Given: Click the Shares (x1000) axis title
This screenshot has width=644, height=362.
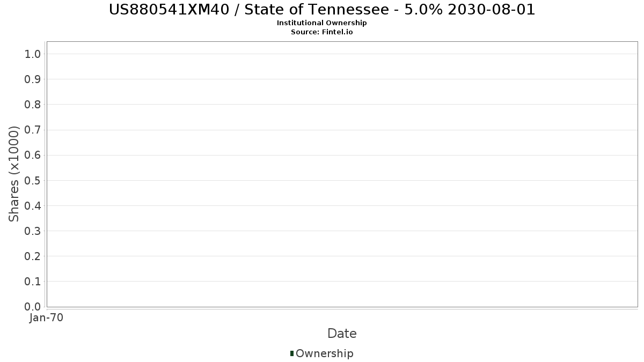Looking at the screenshot, I should (14, 174).
